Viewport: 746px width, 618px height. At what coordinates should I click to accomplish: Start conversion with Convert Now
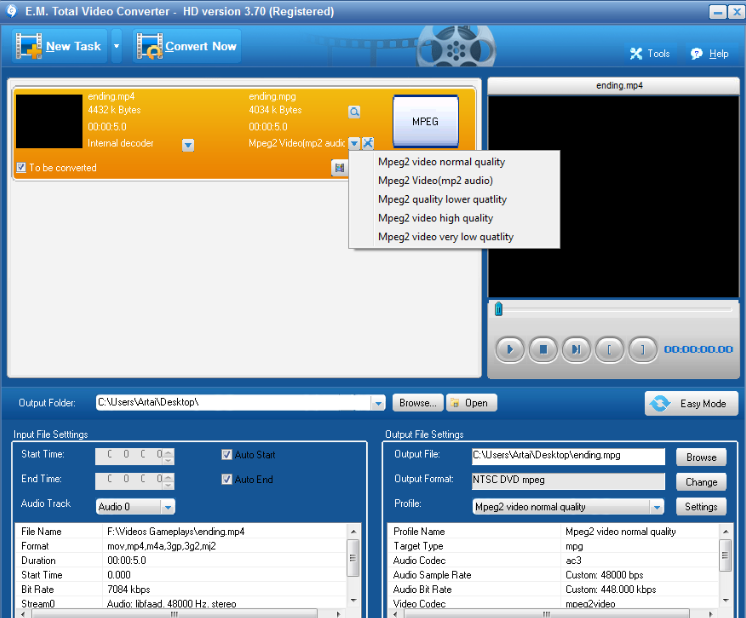[187, 46]
